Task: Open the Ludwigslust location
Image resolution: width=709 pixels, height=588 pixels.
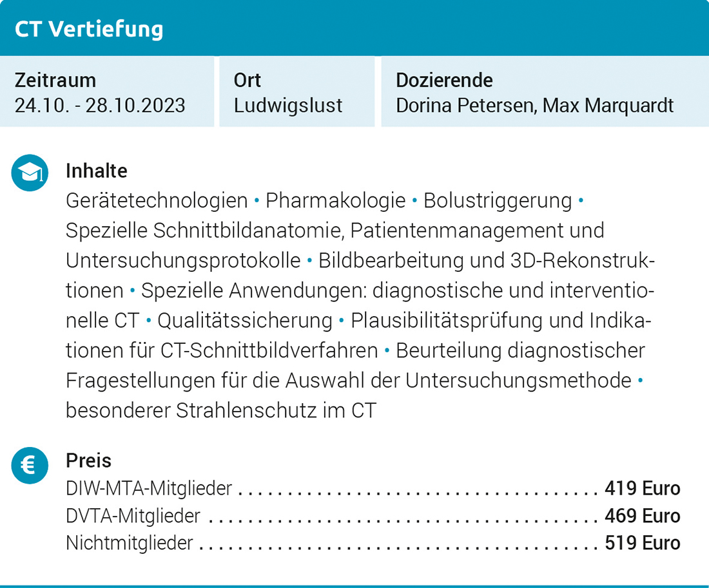Action: pyautogui.click(x=288, y=105)
